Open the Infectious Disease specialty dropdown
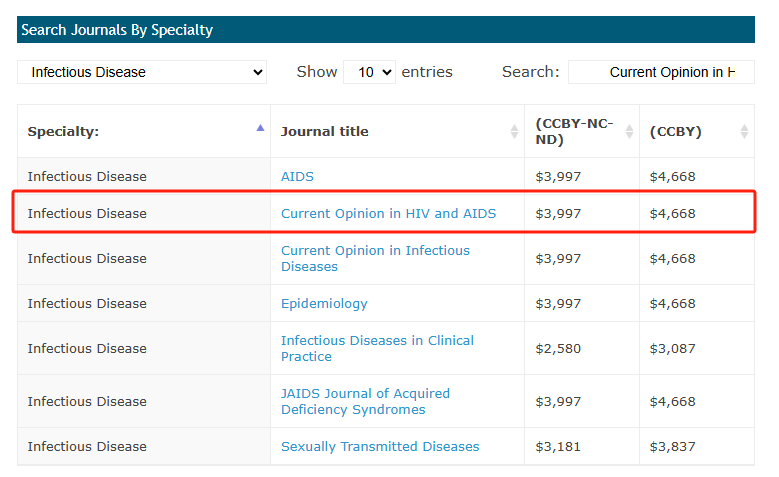The image size is (779, 477). (x=142, y=72)
